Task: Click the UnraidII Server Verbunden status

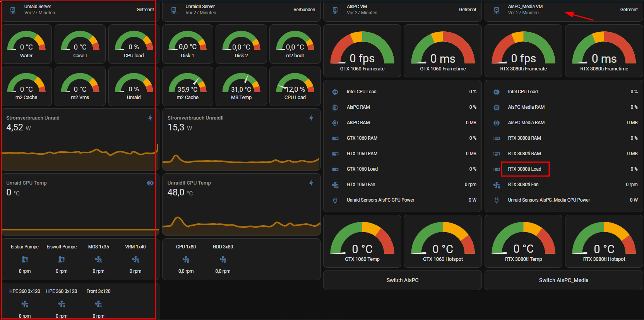Action: (x=304, y=10)
